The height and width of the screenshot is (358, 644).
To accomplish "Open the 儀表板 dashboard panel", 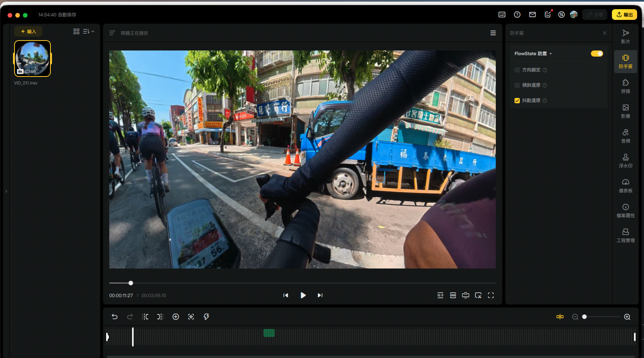I will tap(625, 186).
